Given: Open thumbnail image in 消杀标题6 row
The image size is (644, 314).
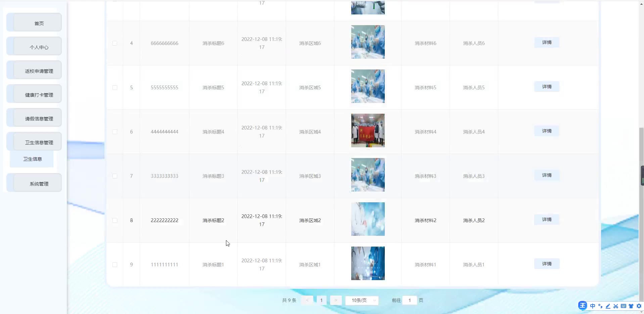Looking at the screenshot, I should coord(368,42).
